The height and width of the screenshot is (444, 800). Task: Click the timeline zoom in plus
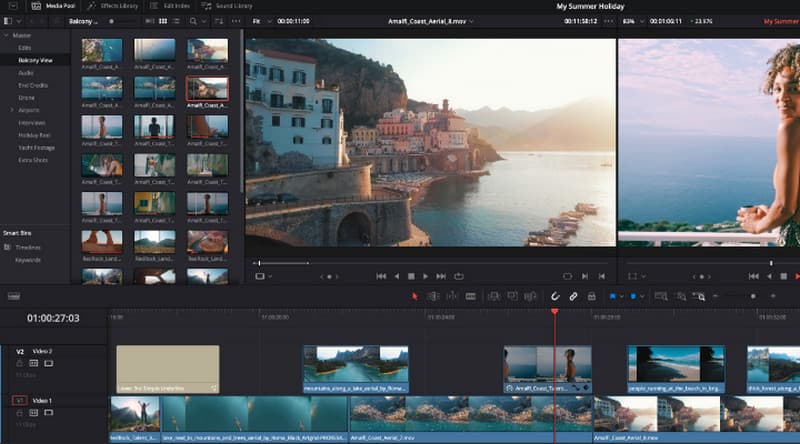pos(773,296)
